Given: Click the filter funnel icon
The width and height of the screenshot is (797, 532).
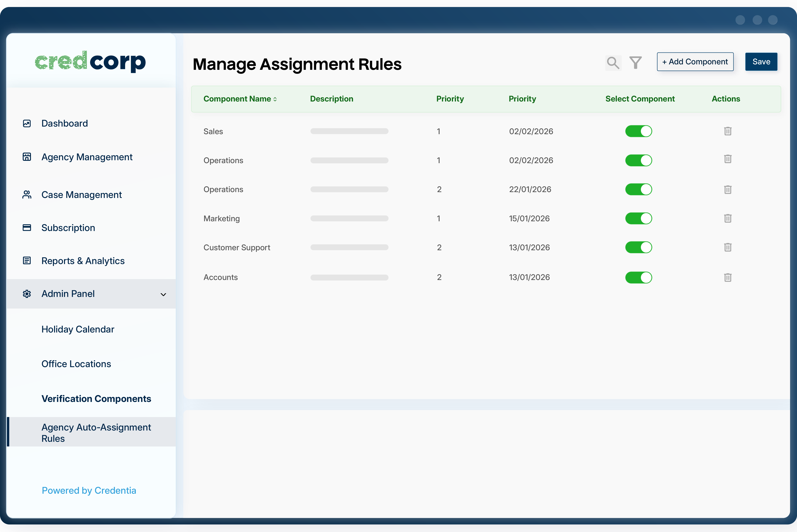Looking at the screenshot, I should tap(635, 62).
